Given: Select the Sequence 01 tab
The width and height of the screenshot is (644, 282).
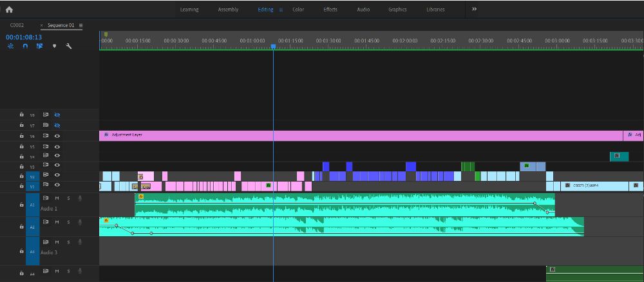Looking at the screenshot, I should point(61,26).
